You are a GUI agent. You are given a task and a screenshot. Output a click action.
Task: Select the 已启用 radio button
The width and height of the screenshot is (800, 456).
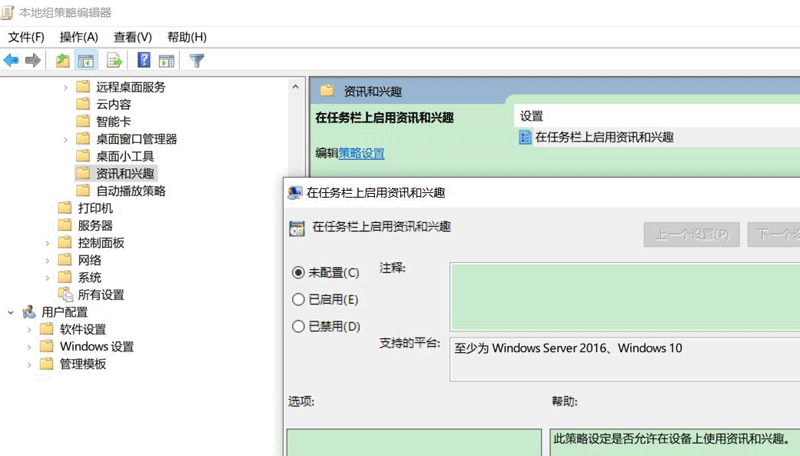[x=298, y=299]
